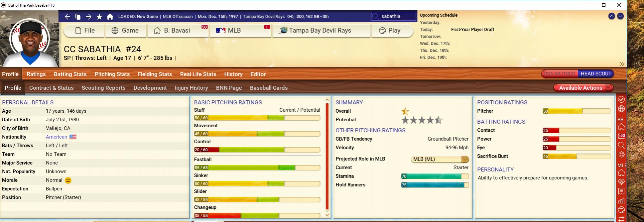Go to the home screen icon
The image size is (644, 222).
pyautogui.click(x=110, y=17)
